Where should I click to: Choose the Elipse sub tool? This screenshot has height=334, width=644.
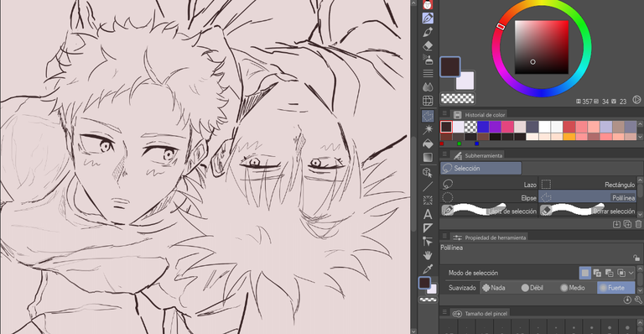[x=489, y=197]
